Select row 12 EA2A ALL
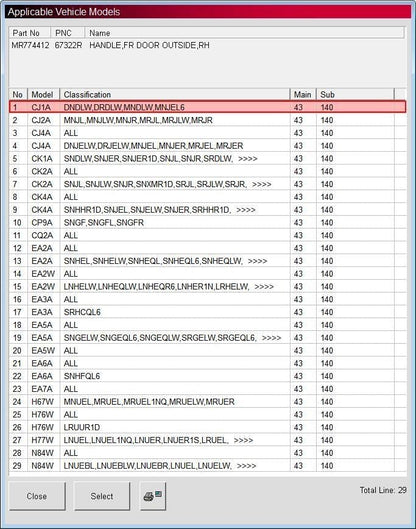 pyautogui.click(x=207, y=248)
